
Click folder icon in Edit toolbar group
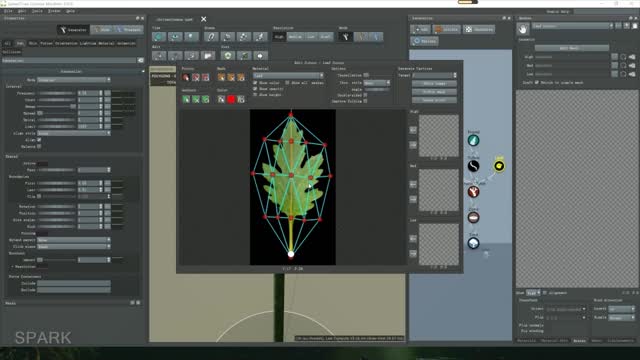point(208,56)
